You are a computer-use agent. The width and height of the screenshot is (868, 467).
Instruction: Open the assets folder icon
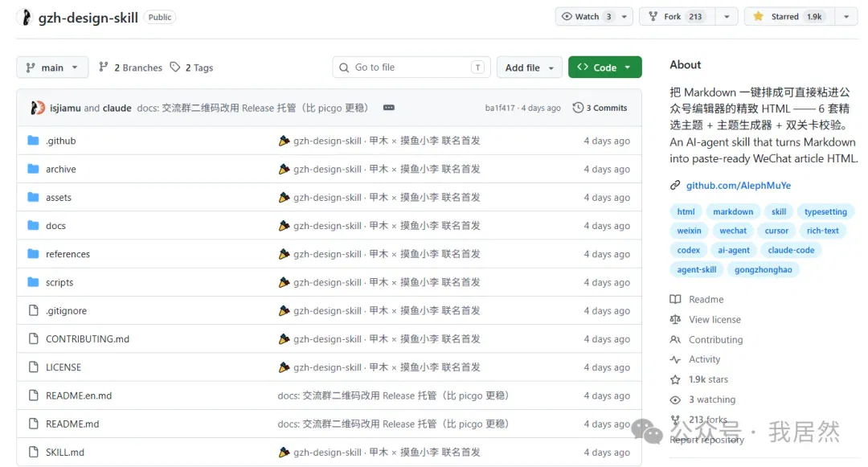[33, 197]
